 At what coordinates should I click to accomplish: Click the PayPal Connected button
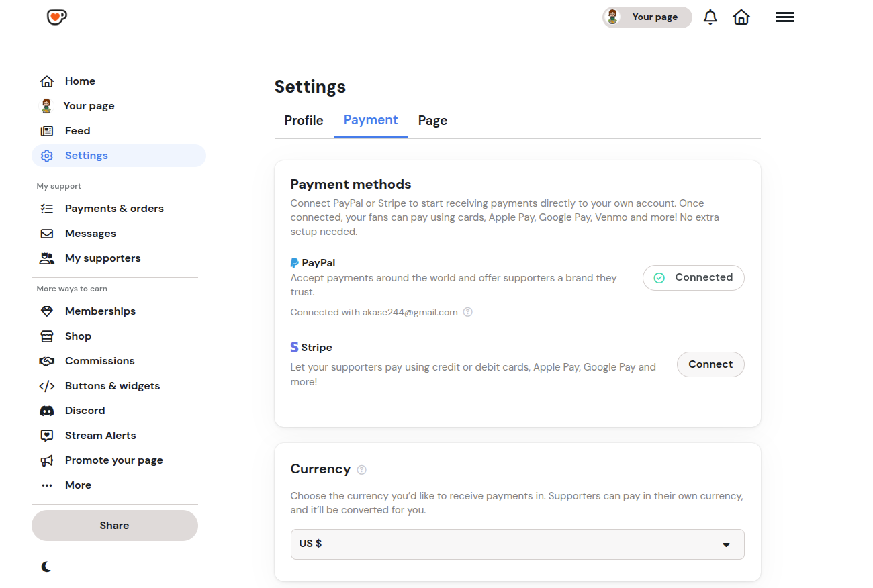pyautogui.click(x=693, y=278)
